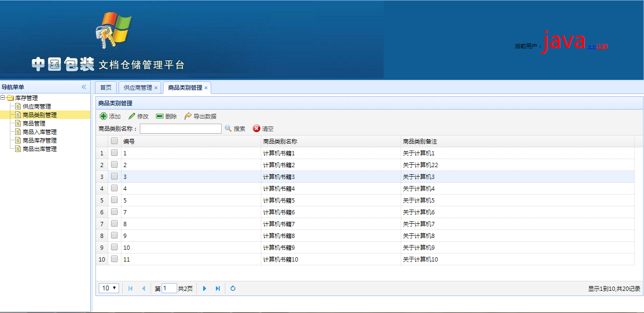Select the checkbox for row 计算机书籍5
Screen dimensions: 644x313
(x=114, y=200)
